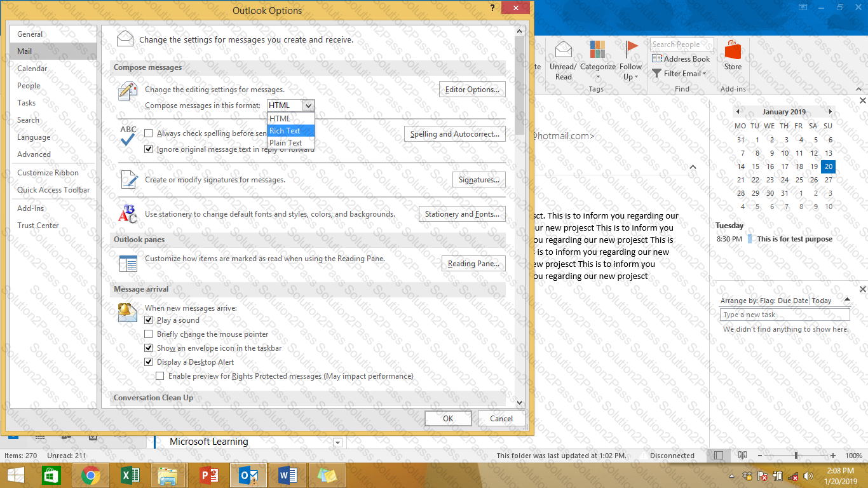Choose Plain Text from the format list

click(291, 143)
